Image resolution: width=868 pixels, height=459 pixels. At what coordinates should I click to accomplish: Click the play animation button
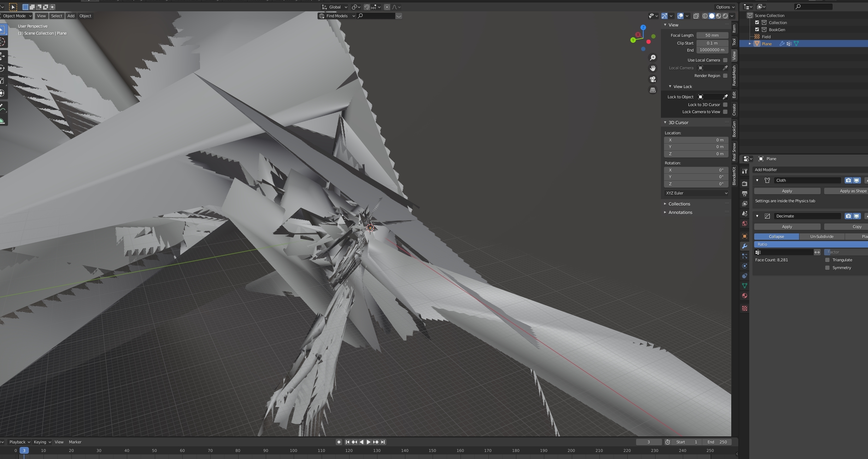(369, 442)
